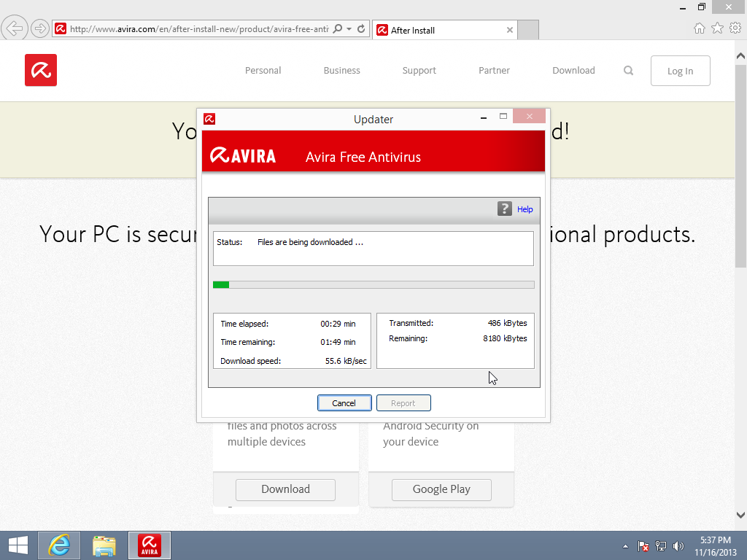Open the Action Center flag icon

(643, 546)
